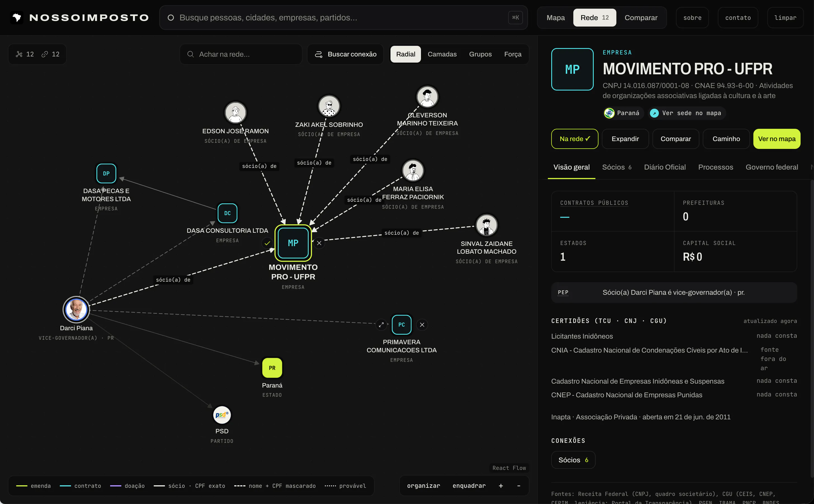Select the SINVAL ZAIDANE LOBATO MACHADO avatar

click(487, 225)
